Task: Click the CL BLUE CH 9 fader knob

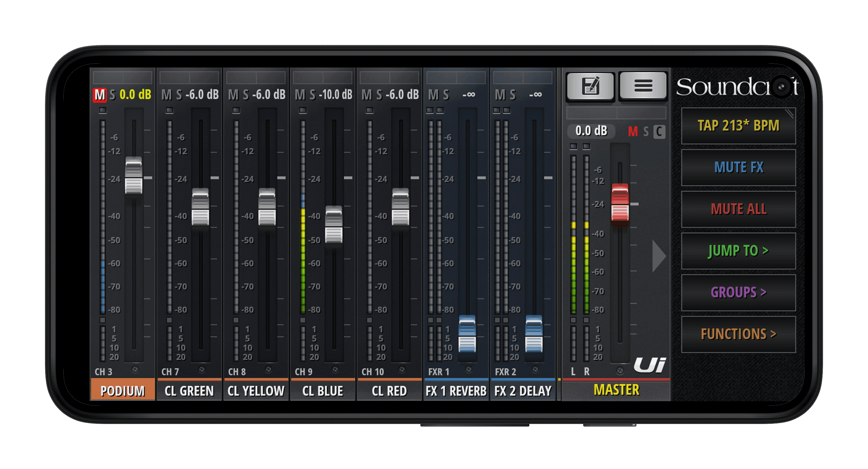Action: click(334, 225)
